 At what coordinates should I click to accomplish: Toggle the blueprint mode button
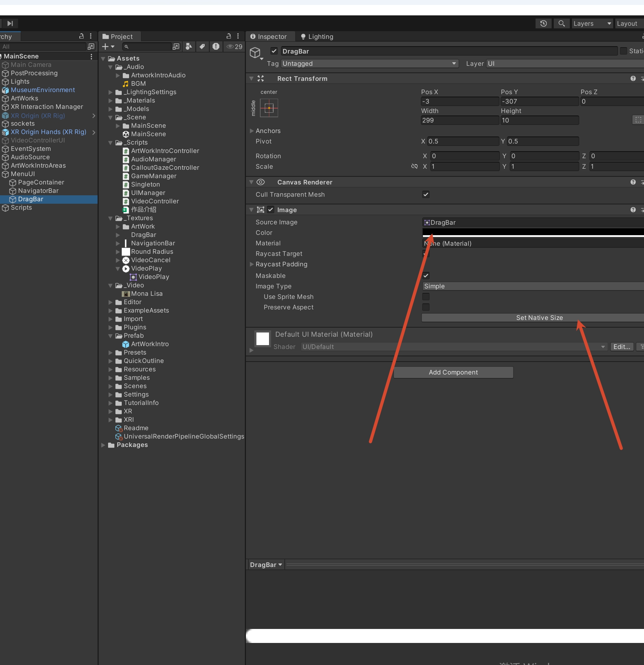tap(638, 120)
